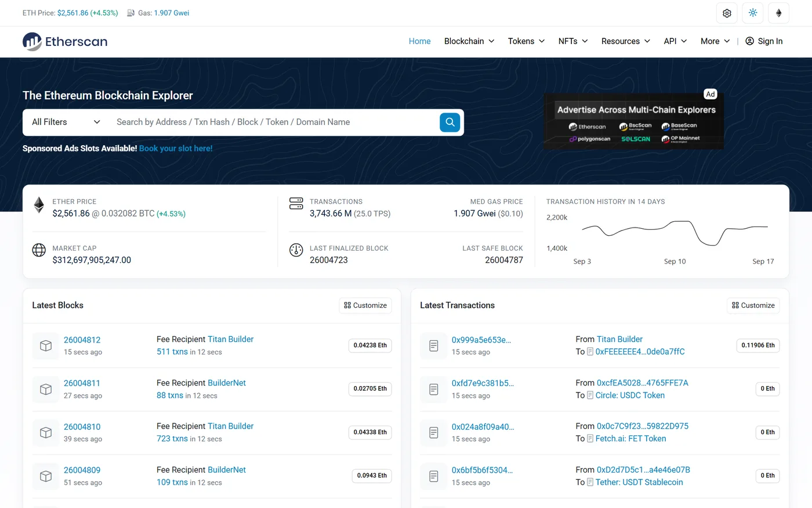View the 723 txns link
812x508 pixels.
pyautogui.click(x=172, y=439)
